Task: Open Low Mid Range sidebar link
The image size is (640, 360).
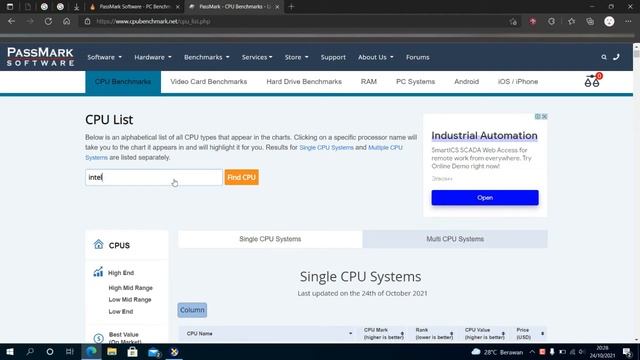Action: tap(130, 300)
